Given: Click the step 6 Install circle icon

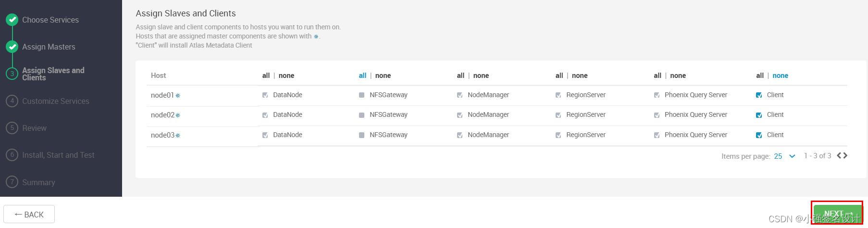Looking at the screenshot, I should 12,155.
